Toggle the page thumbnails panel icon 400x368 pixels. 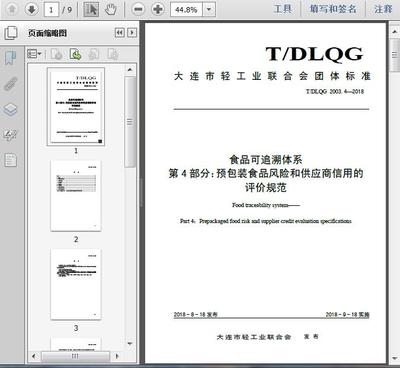point(11,33)
